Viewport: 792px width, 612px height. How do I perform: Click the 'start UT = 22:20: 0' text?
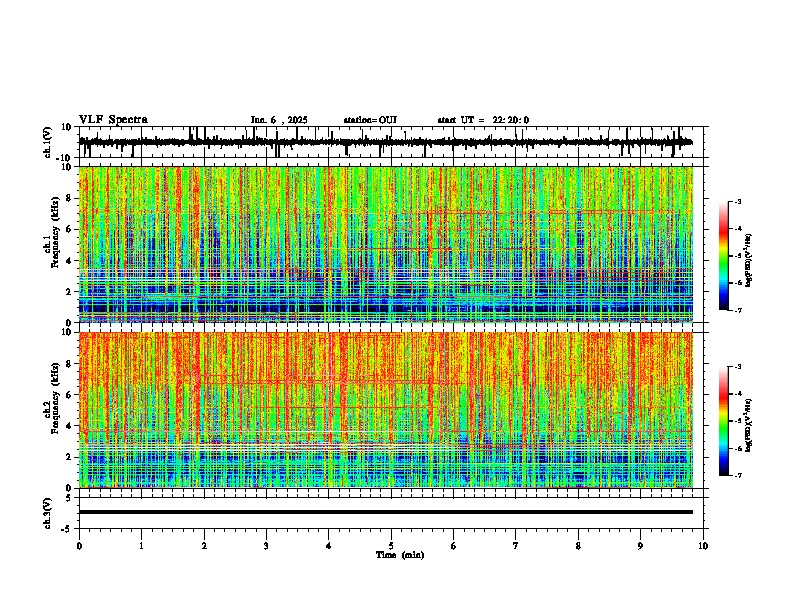pos(483,120)
